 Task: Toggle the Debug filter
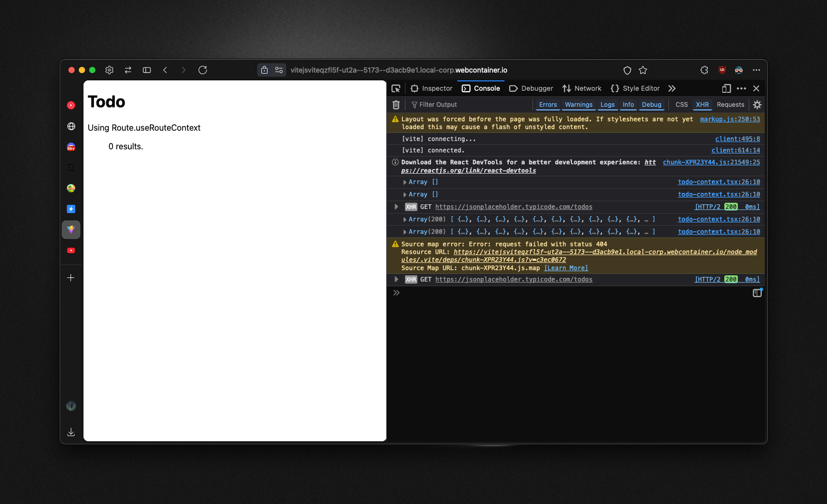pyautogui.click(x=652, y=105)
